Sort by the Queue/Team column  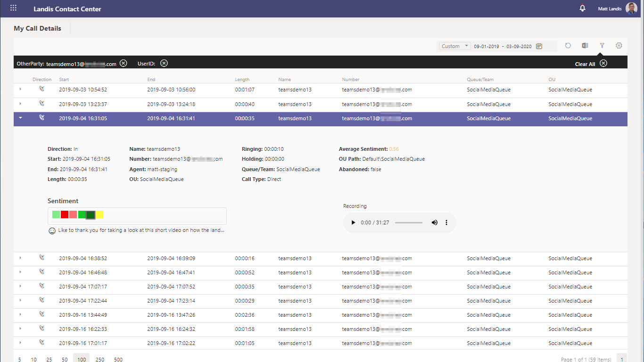coord(480,80)
